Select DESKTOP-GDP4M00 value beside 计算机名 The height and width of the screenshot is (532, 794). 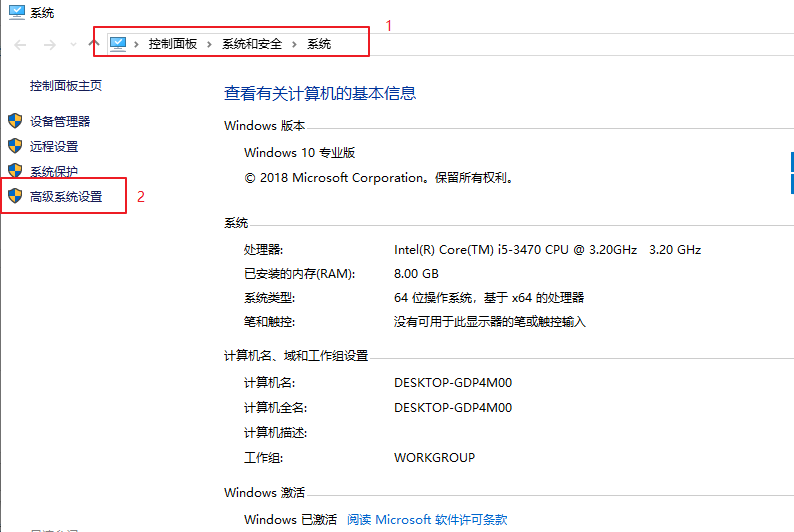(453, 383)
